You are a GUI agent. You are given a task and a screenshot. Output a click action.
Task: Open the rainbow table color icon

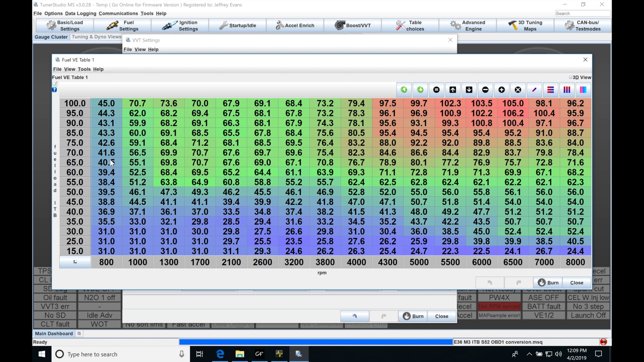[x=583, y=90]
